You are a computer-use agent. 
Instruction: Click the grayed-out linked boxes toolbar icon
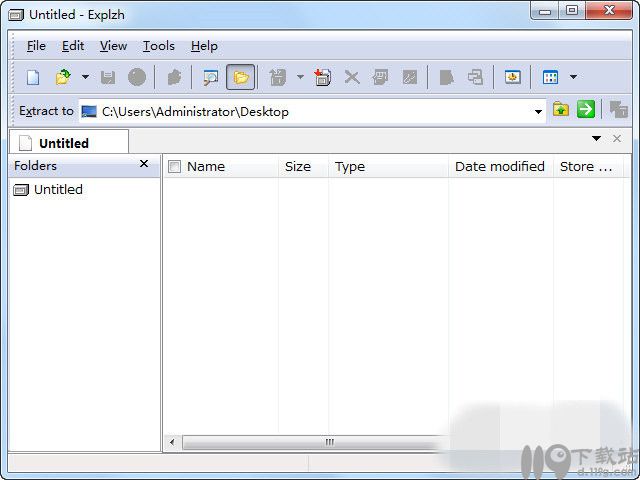(x=476, y=77)
